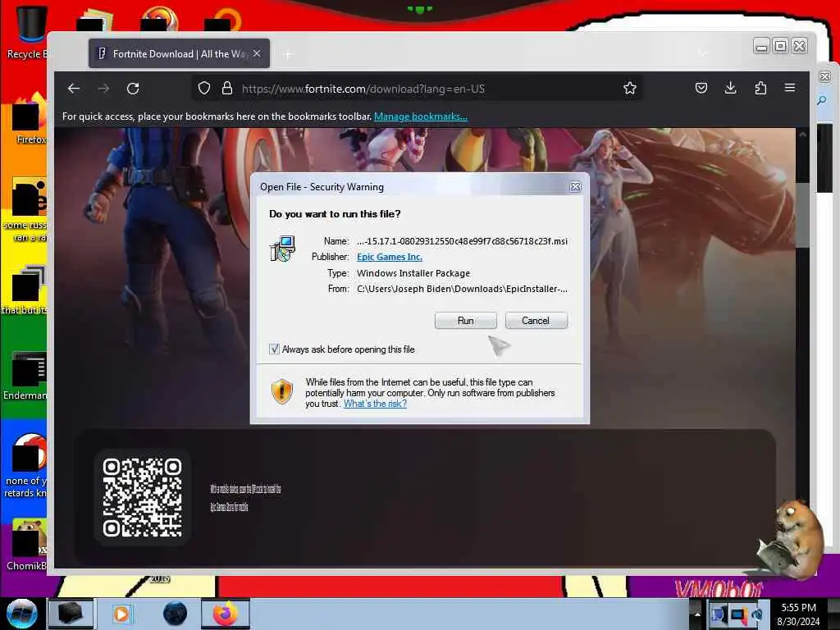Click the QR code on the page
This screenshot has width=840, height=630.
click(143, 497)
